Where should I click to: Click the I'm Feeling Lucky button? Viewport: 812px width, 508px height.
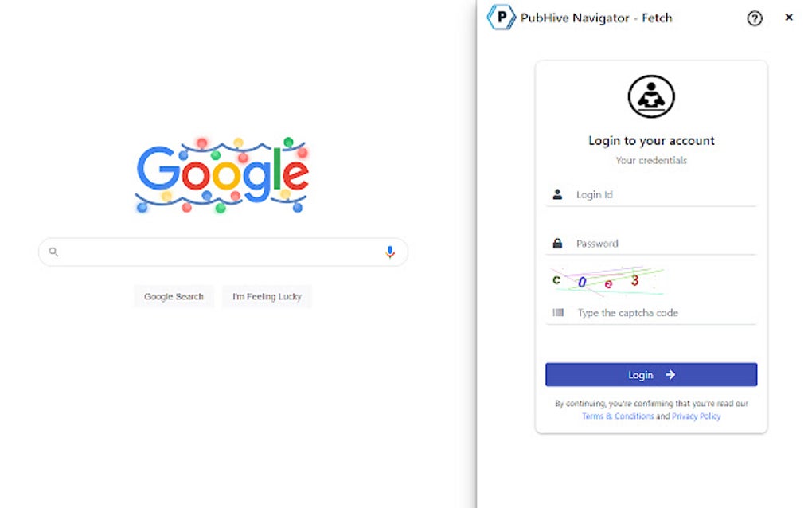click(x=267, y=296)
